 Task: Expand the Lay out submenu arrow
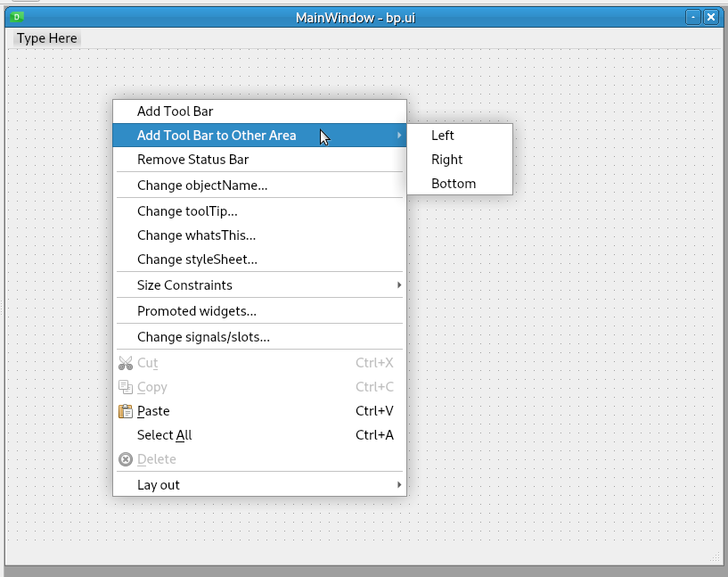click(x=399, y=485)
